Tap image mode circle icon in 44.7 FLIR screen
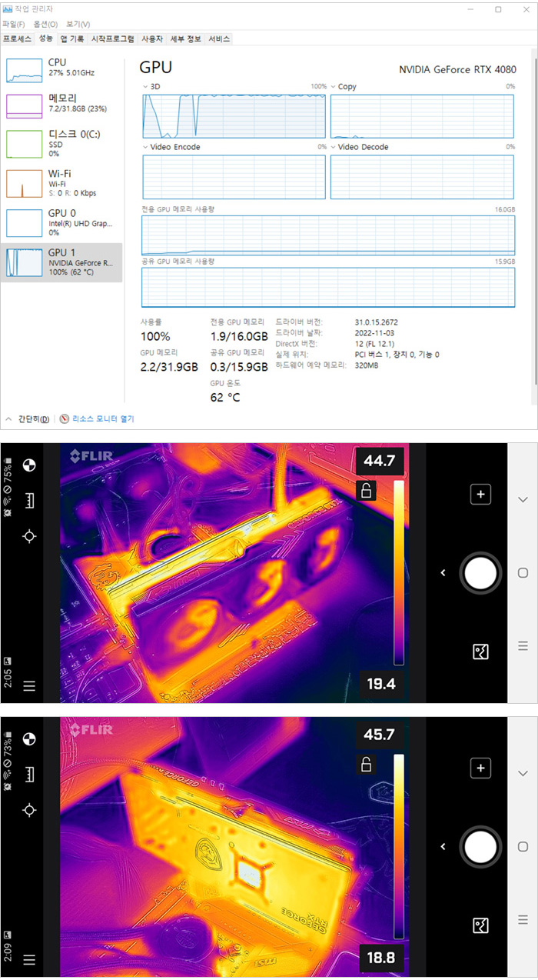Viewport: 538px width, 980px height. click(29, 465)
